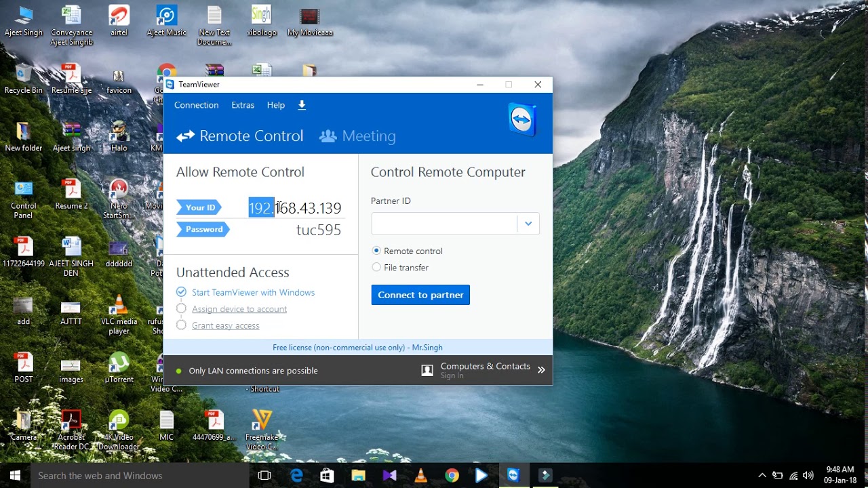Open File Explorer from the taskbar

(x=358, y=475)
